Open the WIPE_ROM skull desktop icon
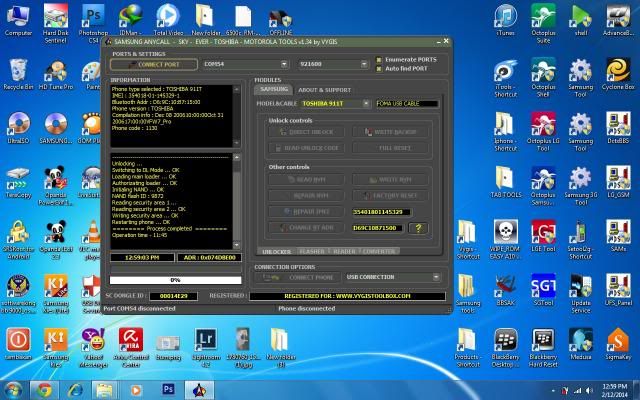The image size is (640, 400). (506, 240)
